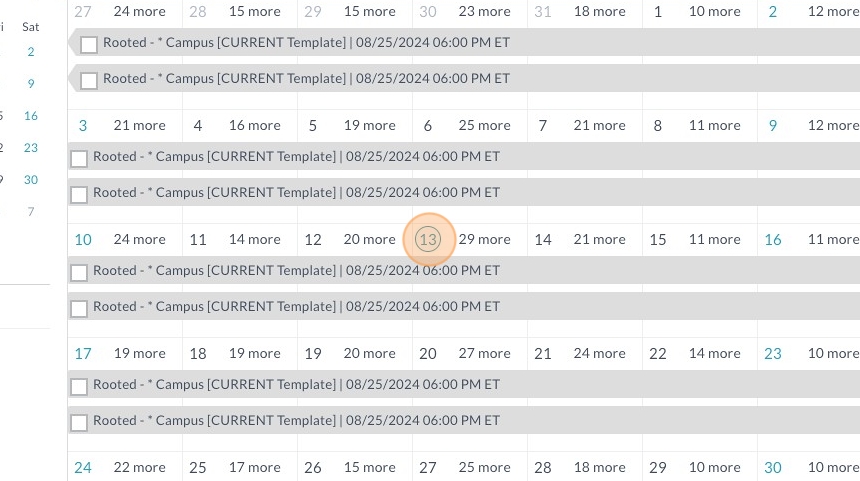Show "25 more" events on the 6th
The height and width of the screenshot is (481, 860).
pos(484,126)
